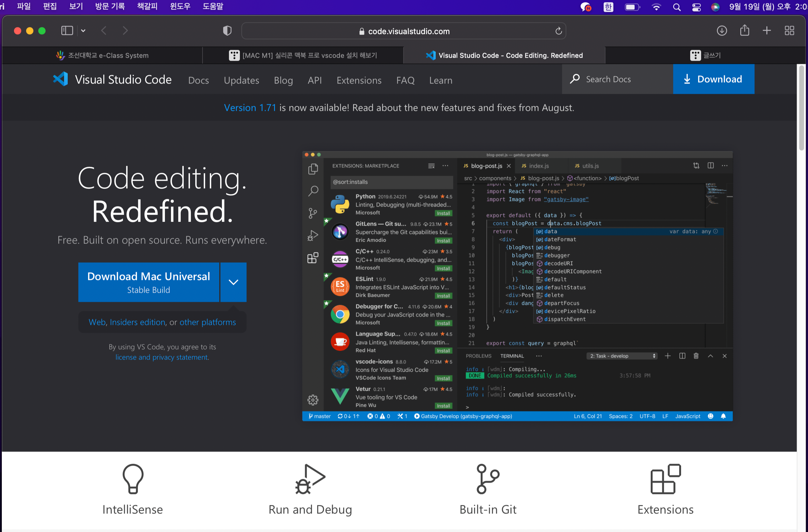Open macOS Control Center toggle icon
The image size is (808, 532).
[696, 7]
